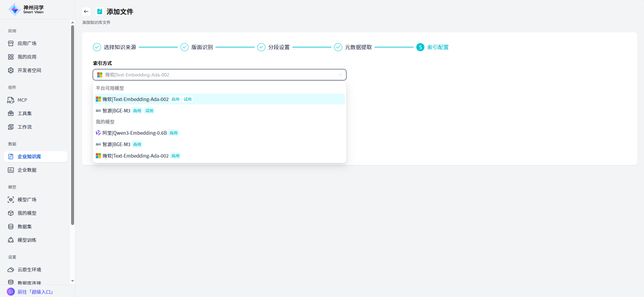Go to the 选择知识来源 step
The height and width of the screenshot is (297, 644).
120,47
